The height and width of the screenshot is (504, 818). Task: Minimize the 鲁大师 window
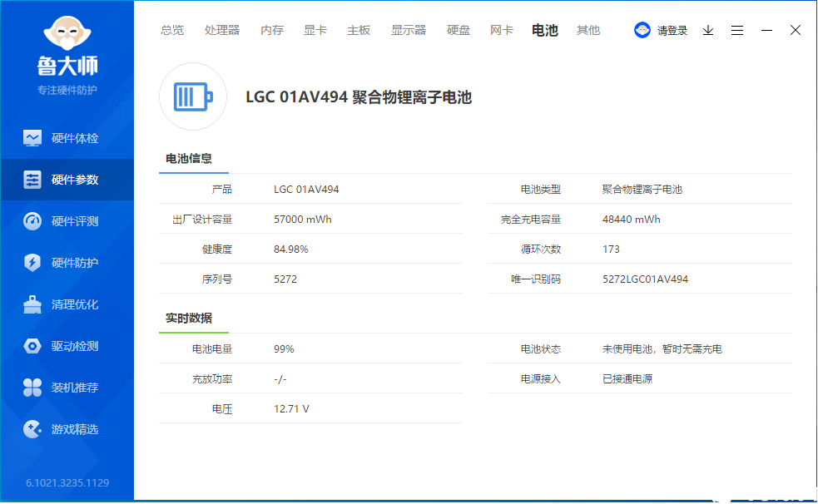[766, 30]
